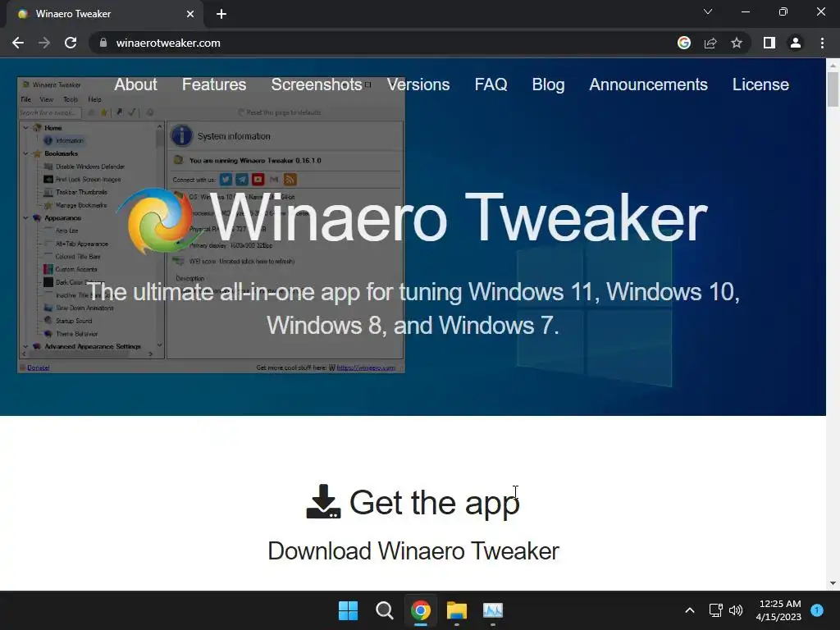This screenshot has height=630, width=840.
Task: Open network settings from the tray
Action: click(x=715, y=610)
